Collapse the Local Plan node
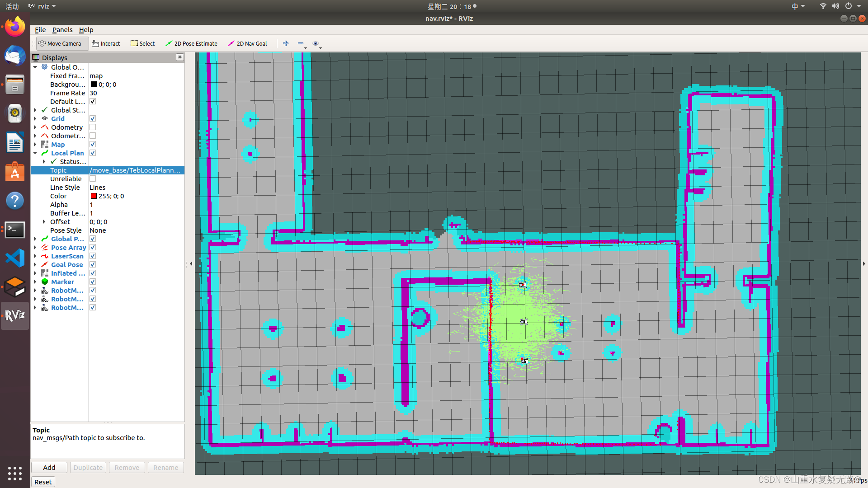Screen dimensions: 868x488 [x=35, y=153]
